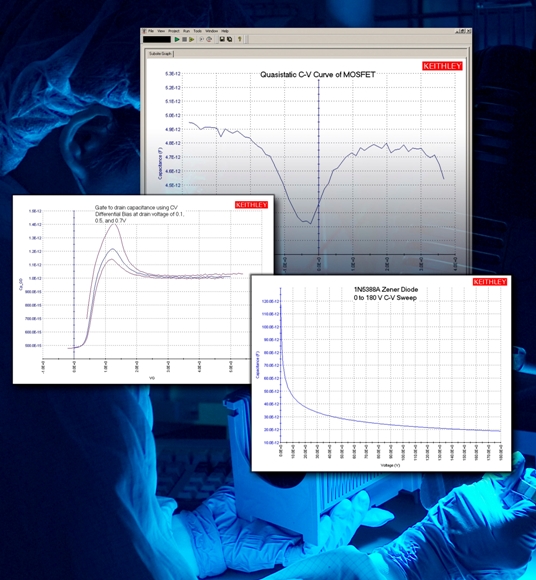Screen dimensions: 536x580
Task: Click the small icon left of the red repeat icon
Action: [x=202, y=39]
